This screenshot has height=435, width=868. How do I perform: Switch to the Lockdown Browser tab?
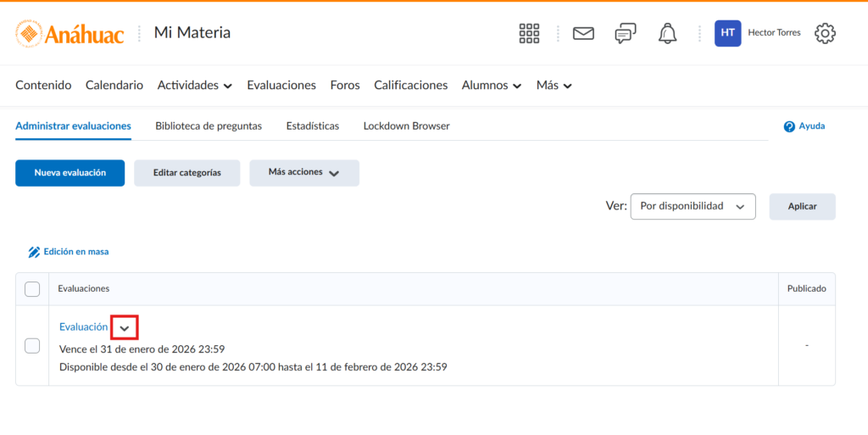coord(406,126)
